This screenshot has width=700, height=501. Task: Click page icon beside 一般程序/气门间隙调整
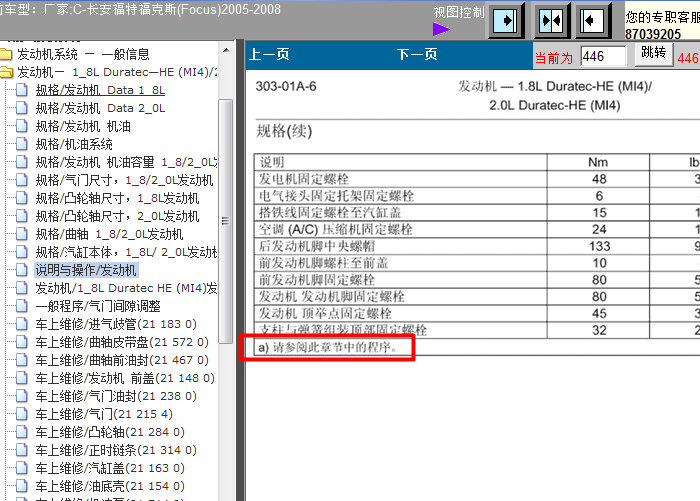pos(21,306)
